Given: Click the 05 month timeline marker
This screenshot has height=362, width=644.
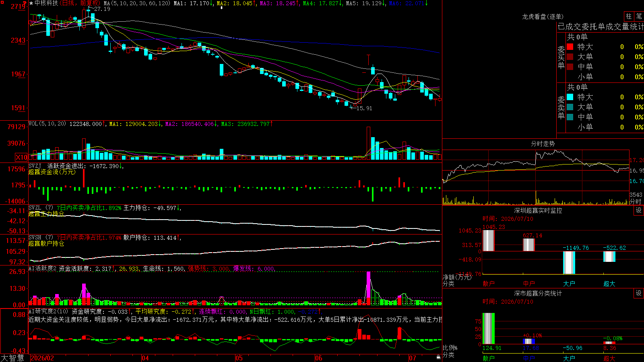Looking at the screenshot, I should point(239,358).
